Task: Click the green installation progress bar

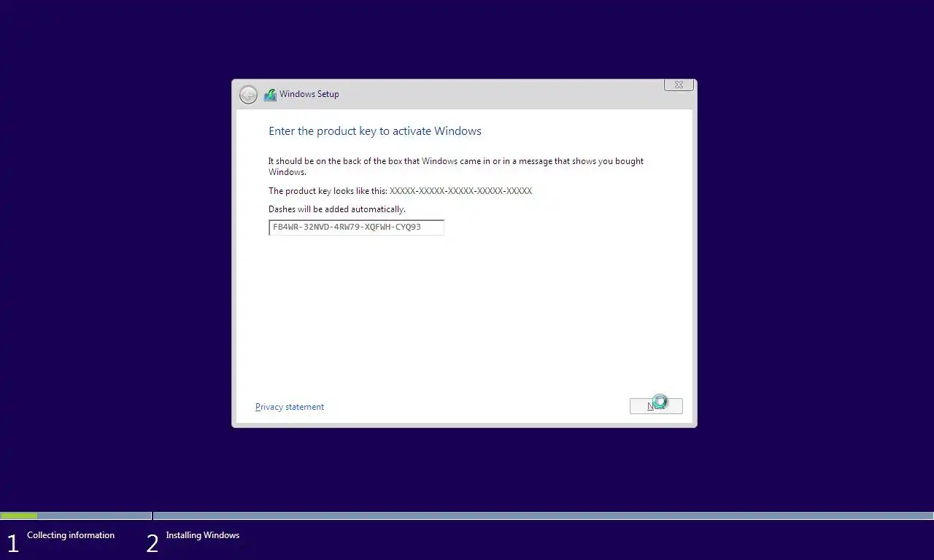Action: pyautogui.click(x=19, y=516)
